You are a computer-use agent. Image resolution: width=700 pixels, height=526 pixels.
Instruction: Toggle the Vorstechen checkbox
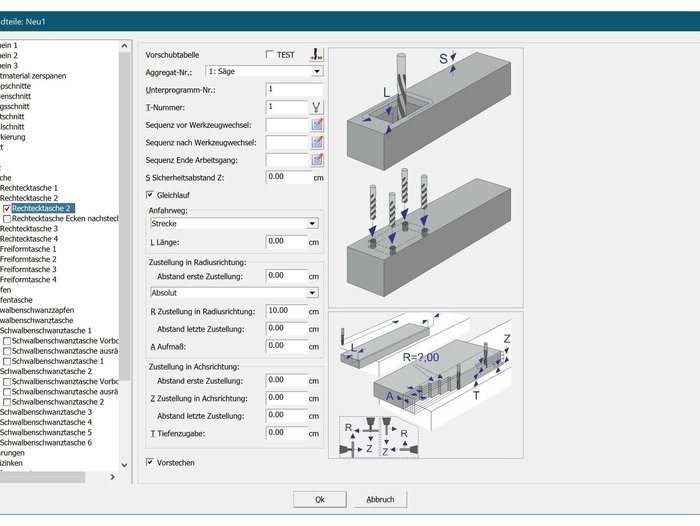pos(151,462)
